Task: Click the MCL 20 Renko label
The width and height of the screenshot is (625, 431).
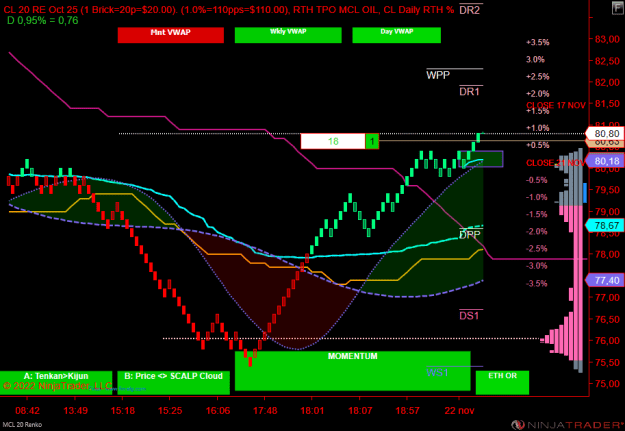Action: point(22,425)
